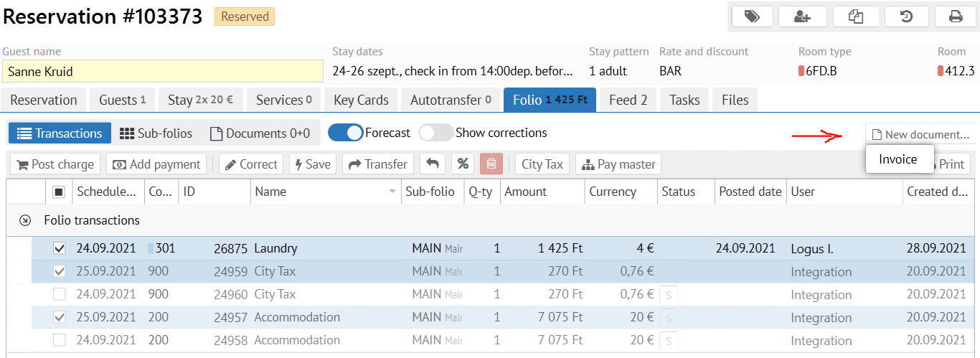Screen dimensions: 980x358
Task: Click the add guest icon button
Action: 802,17
